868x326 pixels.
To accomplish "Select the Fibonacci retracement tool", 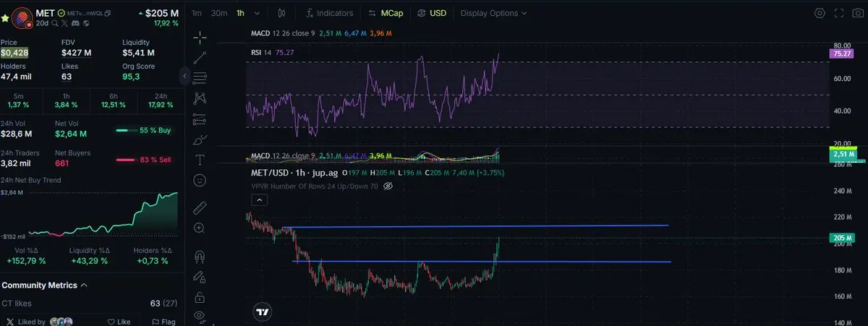I will click(200, 77).
